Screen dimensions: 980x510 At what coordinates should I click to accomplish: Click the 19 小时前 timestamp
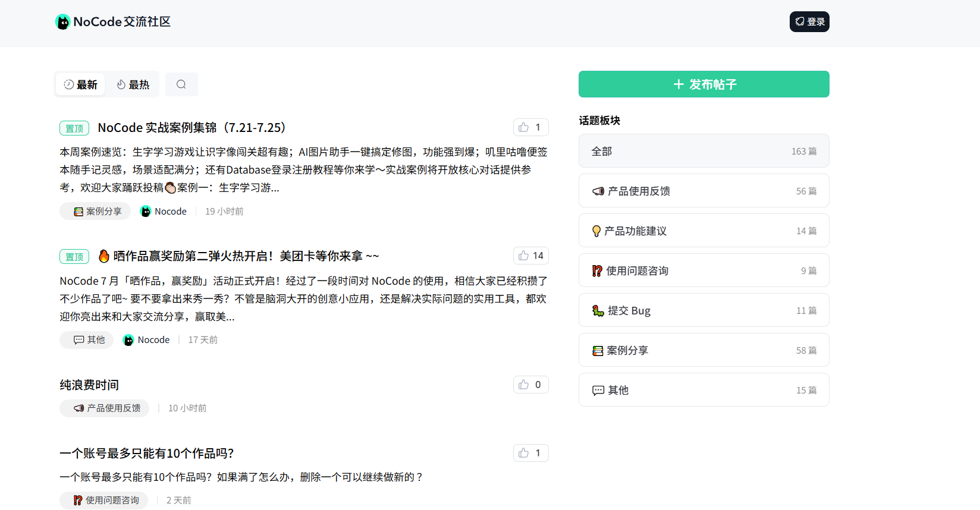tap(225, 212)
